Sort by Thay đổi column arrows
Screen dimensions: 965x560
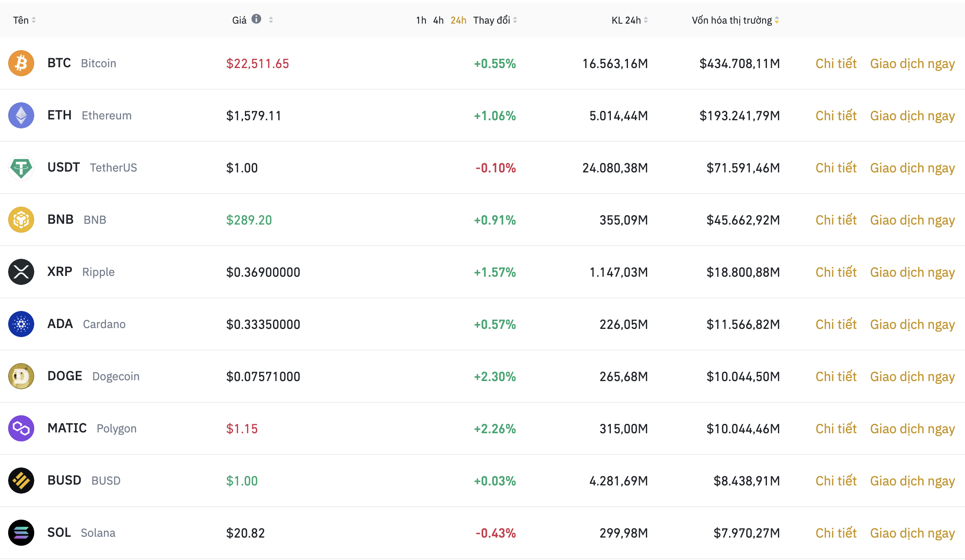pyautogui.click(x=515, y=20)
